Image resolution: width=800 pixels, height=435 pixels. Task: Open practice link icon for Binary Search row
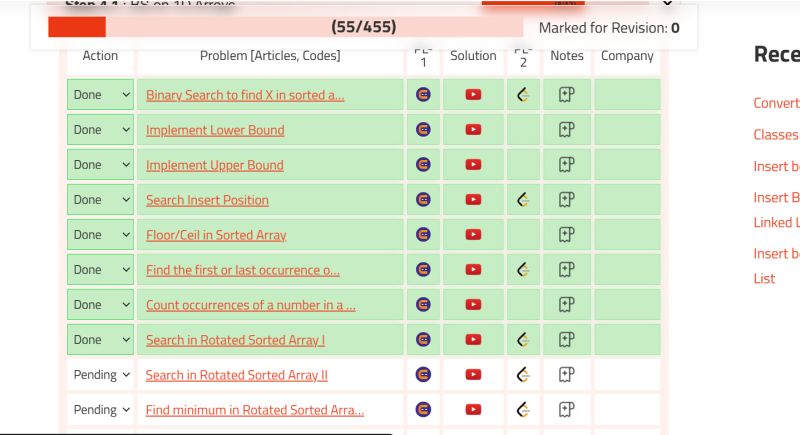coord(423,94)
